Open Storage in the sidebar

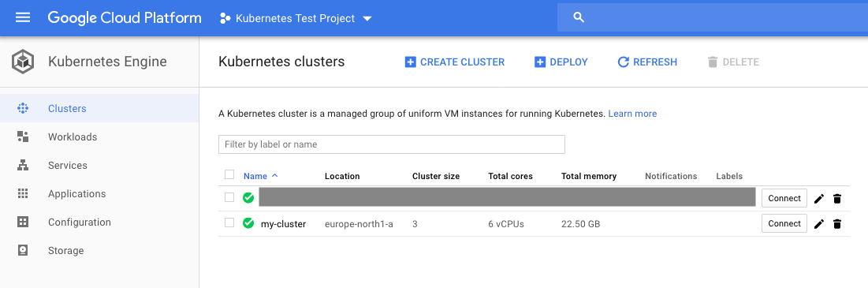(99, 250)
